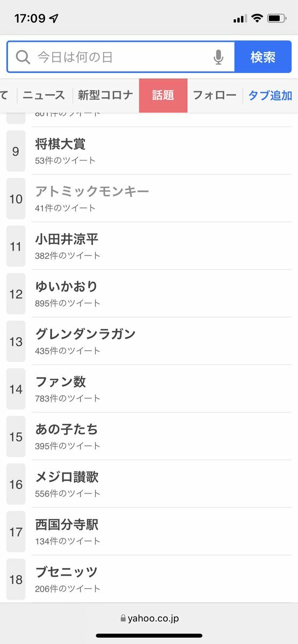Tap the microphone voice search icon
298x644 pixels.
pyautogui.click(x=218, y=57)
